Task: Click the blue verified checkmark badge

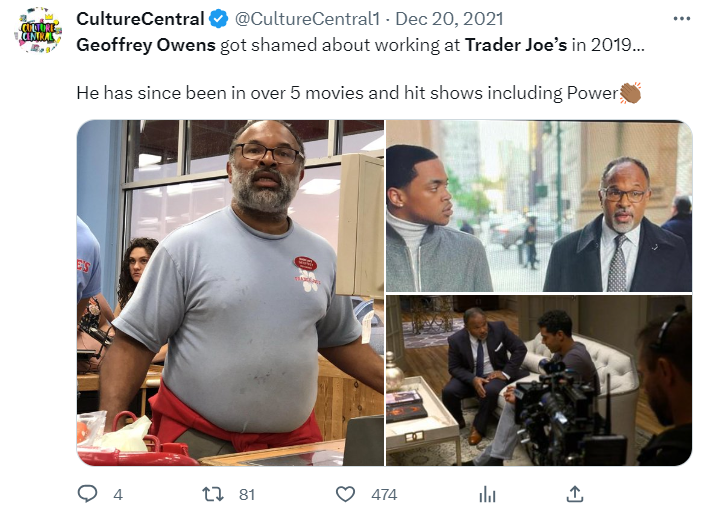Action: tap(219, 19)
